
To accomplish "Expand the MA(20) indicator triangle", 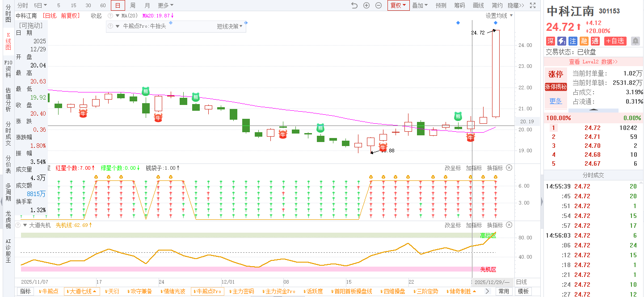I will tap(118, 15).
